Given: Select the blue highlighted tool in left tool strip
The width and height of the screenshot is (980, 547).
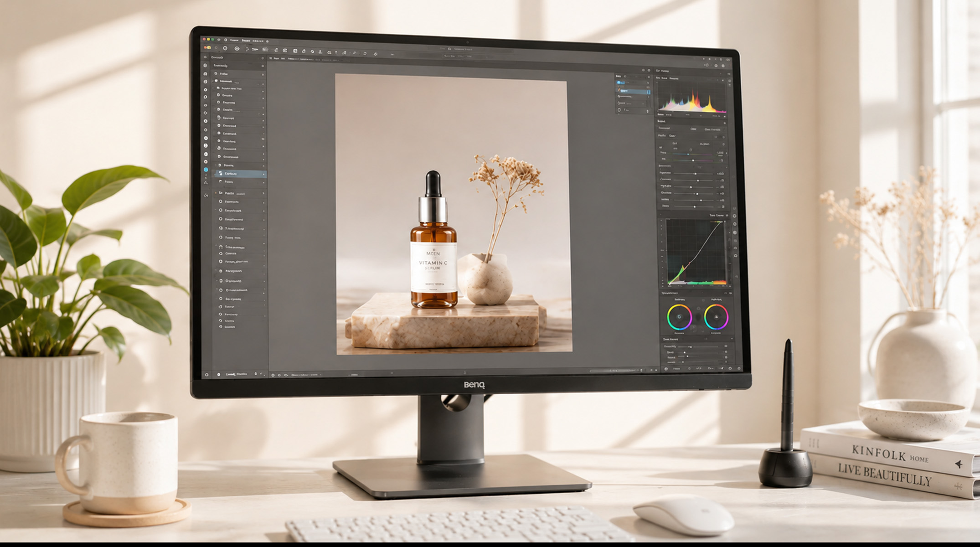Looking at the screenshot, I should tap(206, 170).
